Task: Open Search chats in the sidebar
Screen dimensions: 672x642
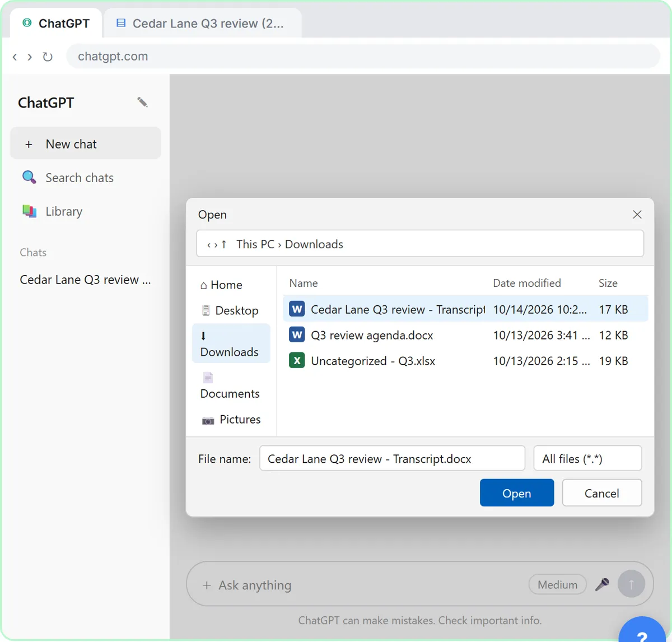Action: click(x=86, y=178)
